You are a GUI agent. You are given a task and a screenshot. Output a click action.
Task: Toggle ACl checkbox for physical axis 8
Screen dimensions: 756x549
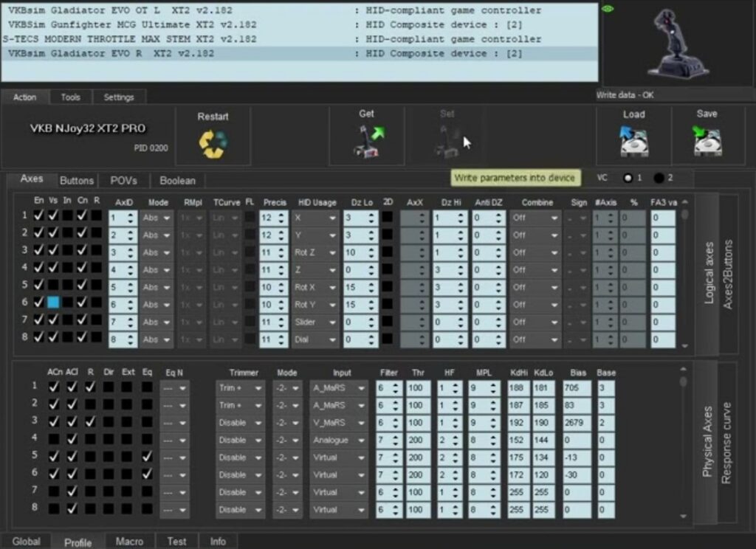(x=72, y=508)
